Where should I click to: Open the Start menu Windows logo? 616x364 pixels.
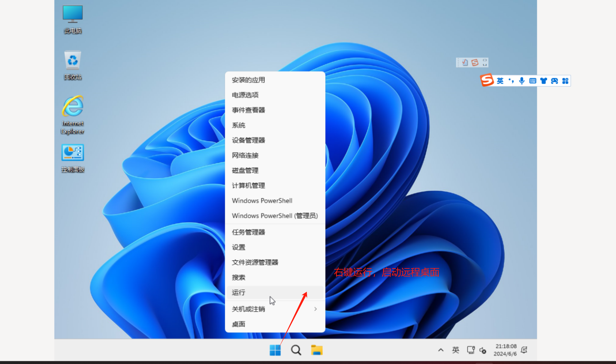click(x=275, y=350)
